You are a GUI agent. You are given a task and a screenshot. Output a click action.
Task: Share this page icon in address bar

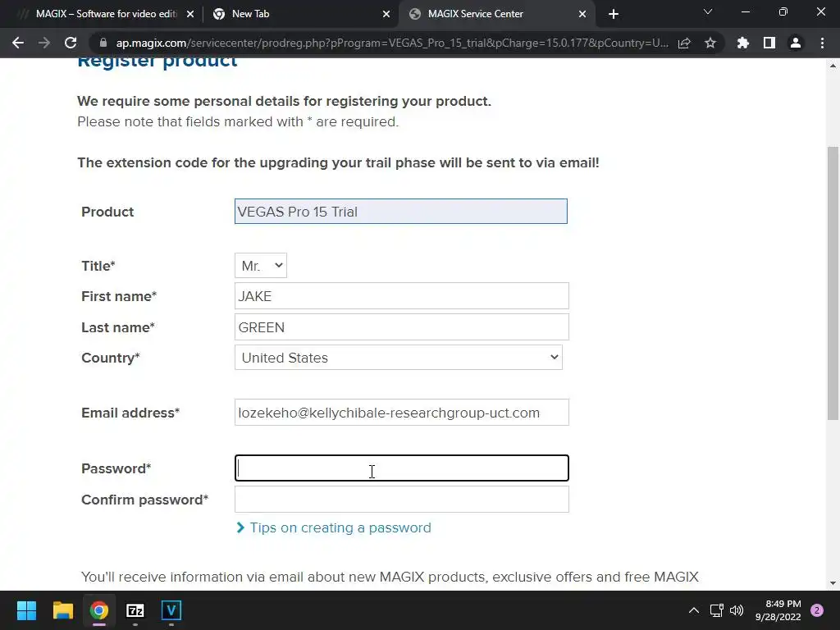click(x=684, y=43)
